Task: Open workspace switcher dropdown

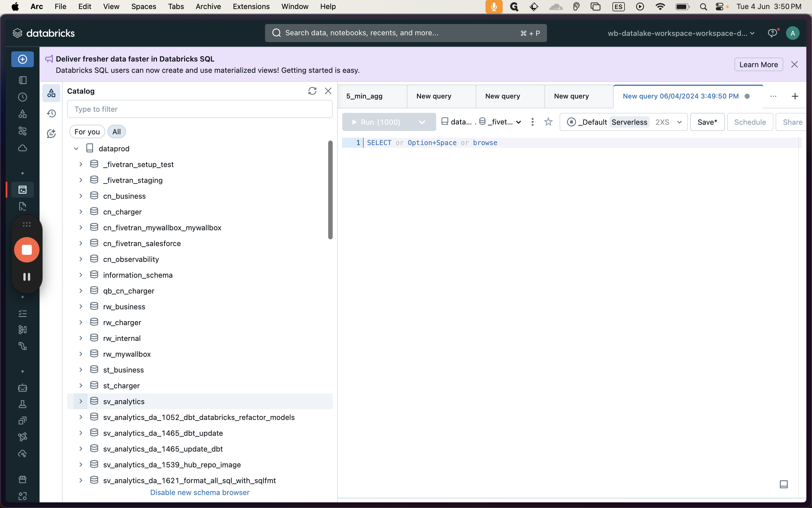Action: [681, 33]
